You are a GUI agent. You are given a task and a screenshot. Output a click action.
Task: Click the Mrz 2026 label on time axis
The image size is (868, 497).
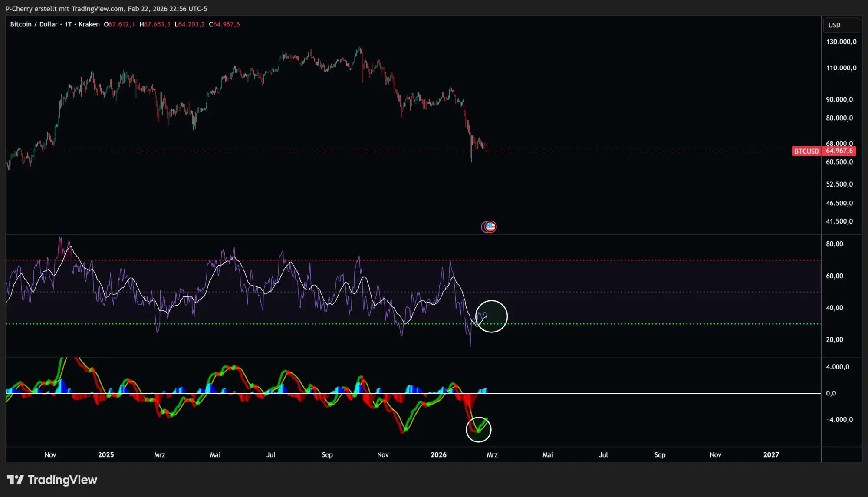[x=492, y=454]
